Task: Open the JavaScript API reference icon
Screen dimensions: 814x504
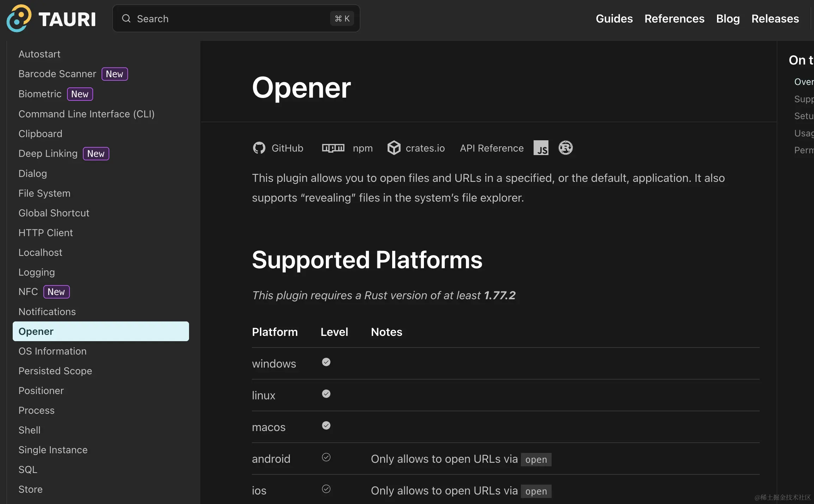Action: (x=541, y=148)
